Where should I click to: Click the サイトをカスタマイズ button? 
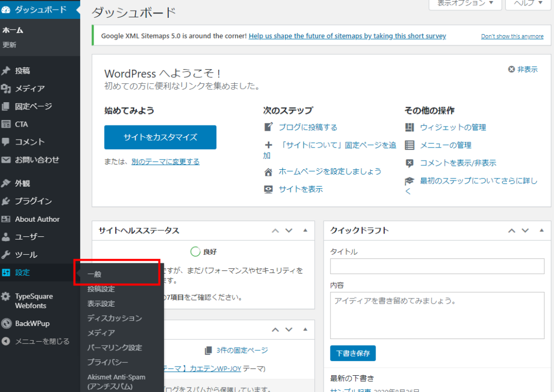pyautogui.click(x=160, y=137)
